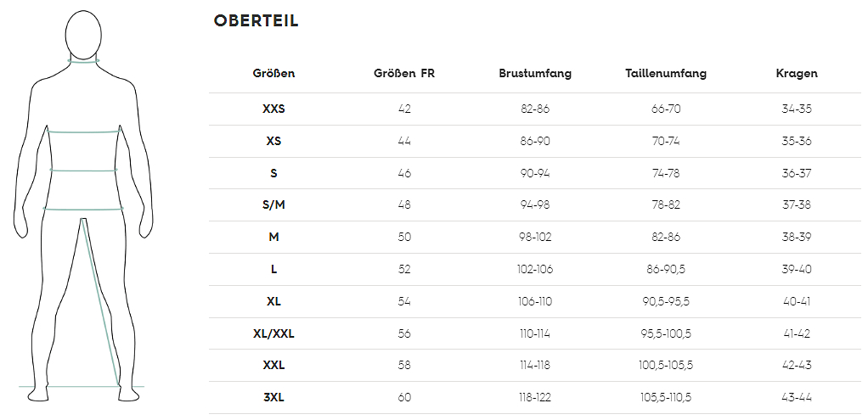The image size is (868, 420).
Task: Click the XL/XXL size row label
Action: [x=274, y=333]
